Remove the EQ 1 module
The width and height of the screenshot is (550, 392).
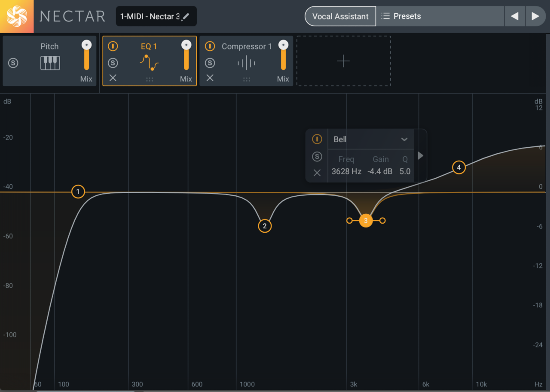[113, 78]
